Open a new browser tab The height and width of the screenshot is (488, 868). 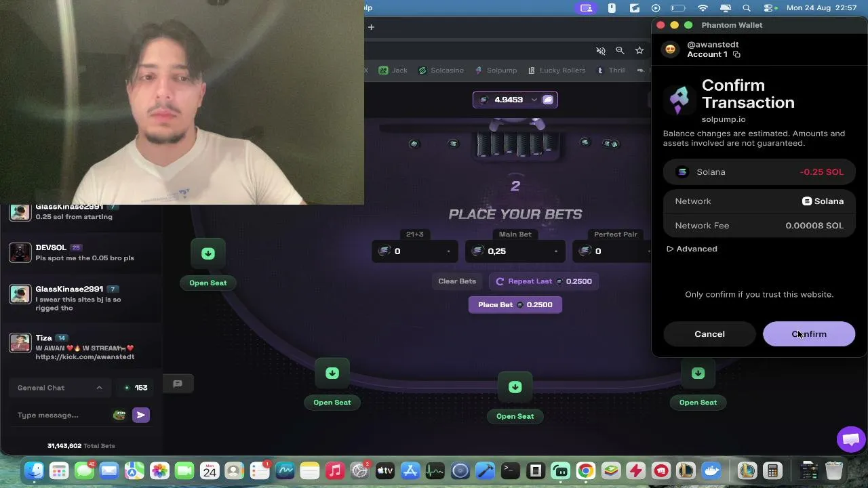tap(371, 27)
